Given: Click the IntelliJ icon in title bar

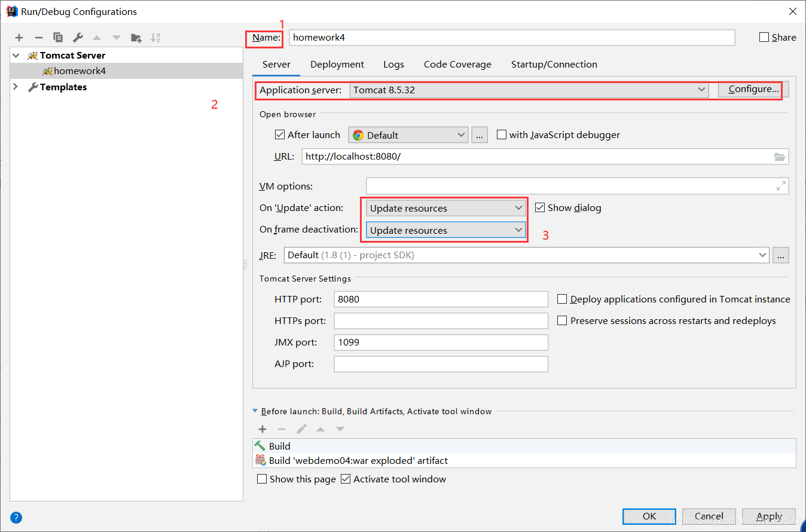Looking at the screenshot, I should coord(11,11).
